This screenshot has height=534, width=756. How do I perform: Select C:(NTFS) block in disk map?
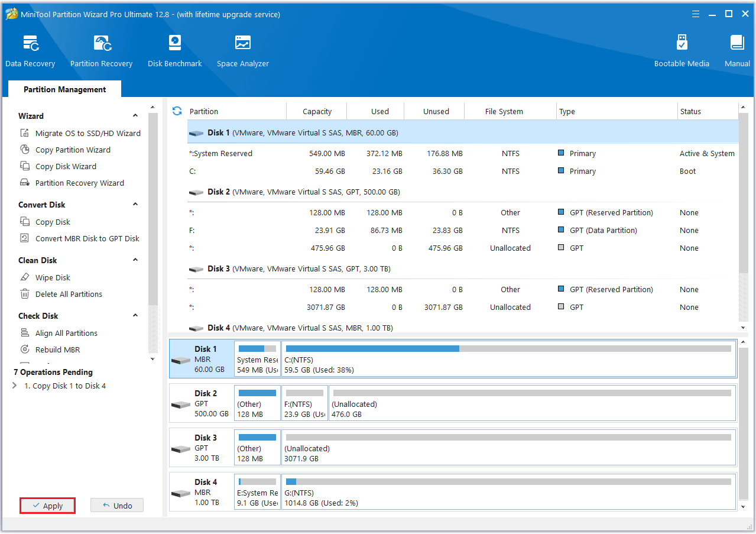click(509, 359)
